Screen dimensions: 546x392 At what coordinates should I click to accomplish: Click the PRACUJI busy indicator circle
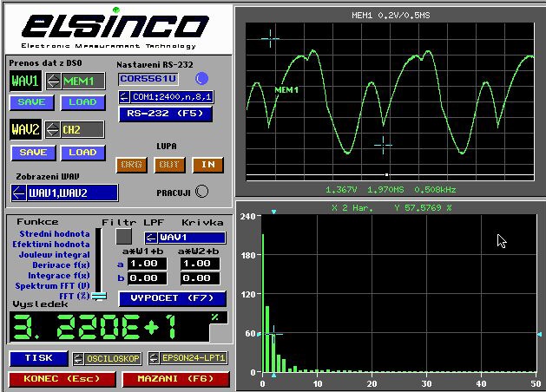(x=201, y=192)
